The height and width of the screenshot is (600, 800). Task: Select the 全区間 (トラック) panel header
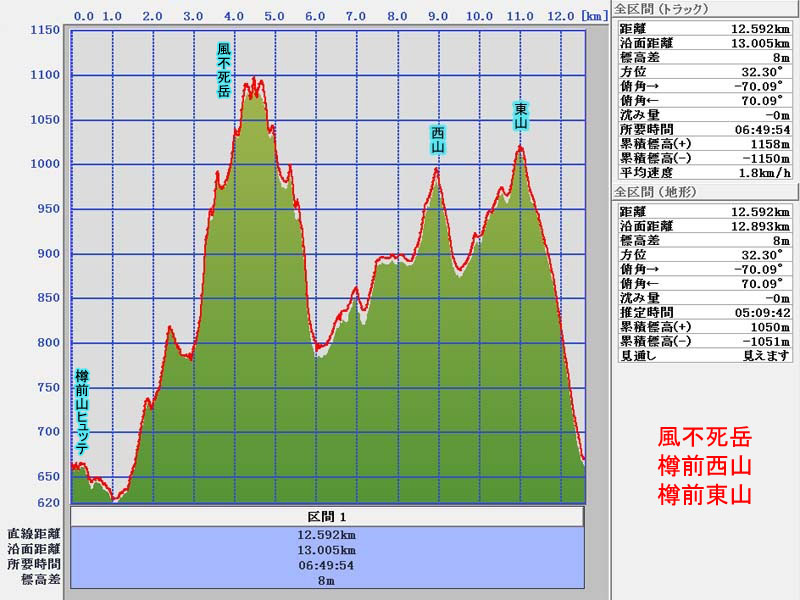(661, 9)
